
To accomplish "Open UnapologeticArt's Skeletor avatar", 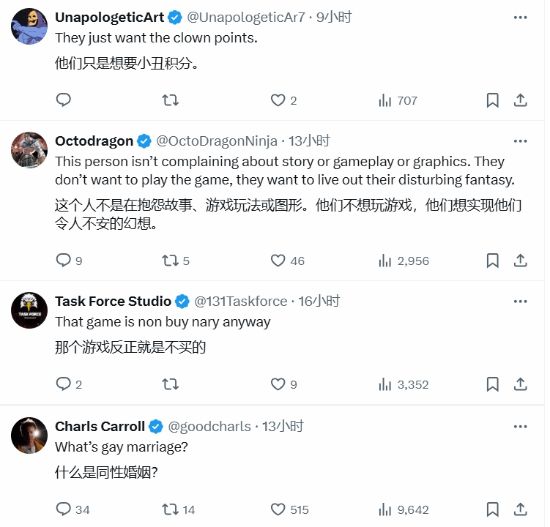I will coord(29,26).
